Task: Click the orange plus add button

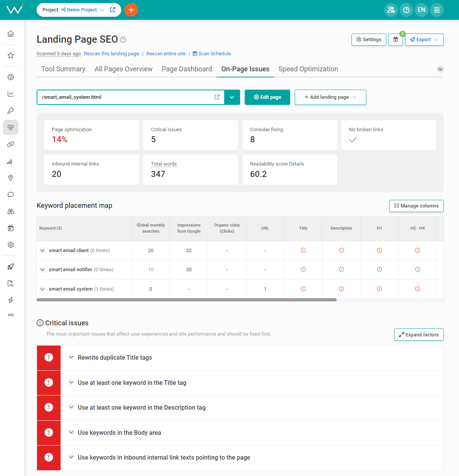Action: [x=131, y=10]
